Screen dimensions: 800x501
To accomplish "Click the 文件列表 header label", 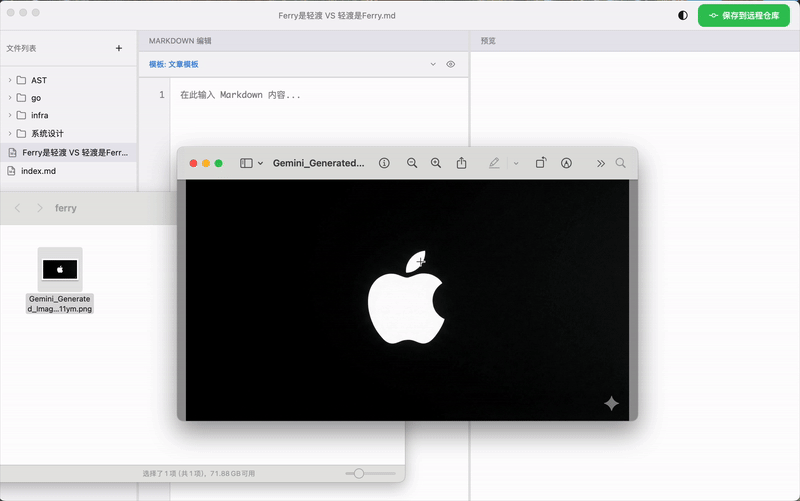I will [x=21, y=48].
